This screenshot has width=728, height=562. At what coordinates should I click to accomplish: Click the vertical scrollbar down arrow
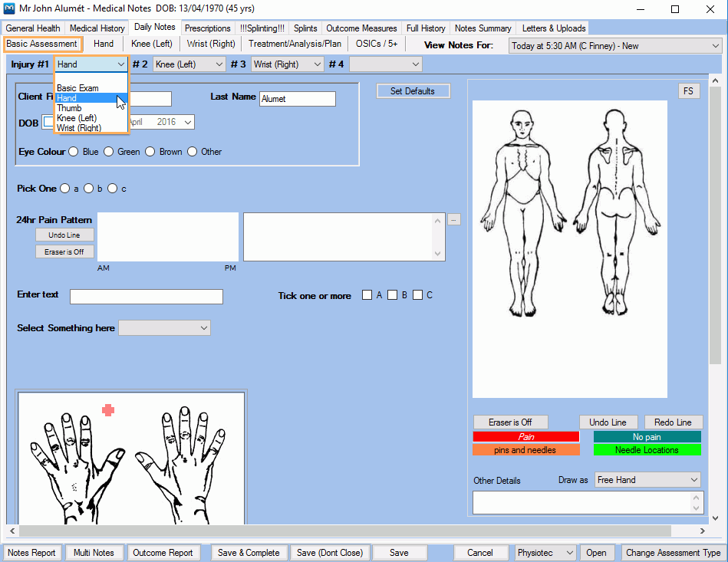pyautogui.click(x=716, y=518)
